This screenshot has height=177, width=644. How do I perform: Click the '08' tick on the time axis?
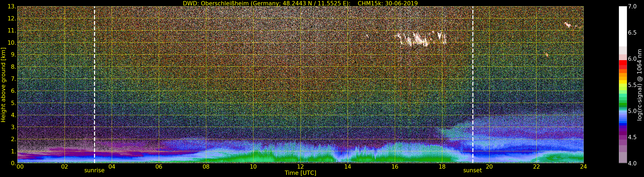point(206,166)
